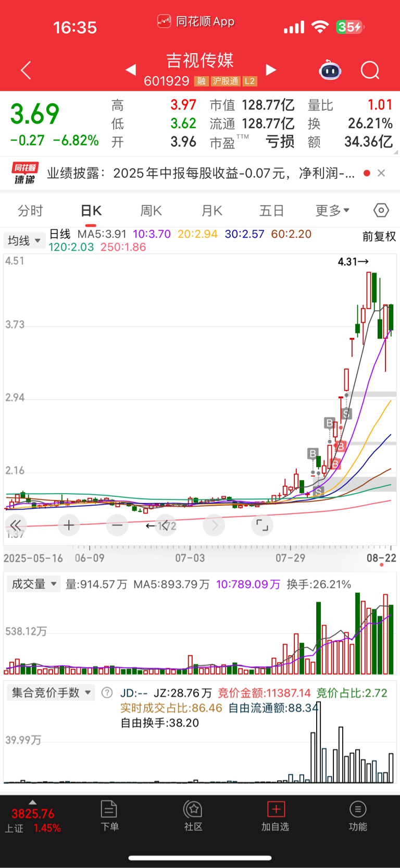Tap the tallest auction volume bar
This screenshot has height=868, width=400.
pyautogui.click(x=318, y=742)
